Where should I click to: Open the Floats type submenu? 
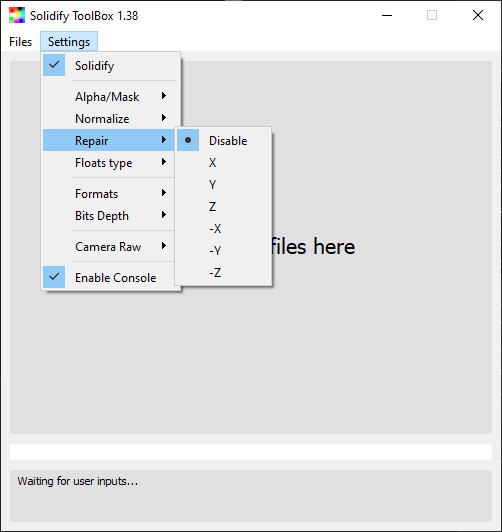pos(110,163)
